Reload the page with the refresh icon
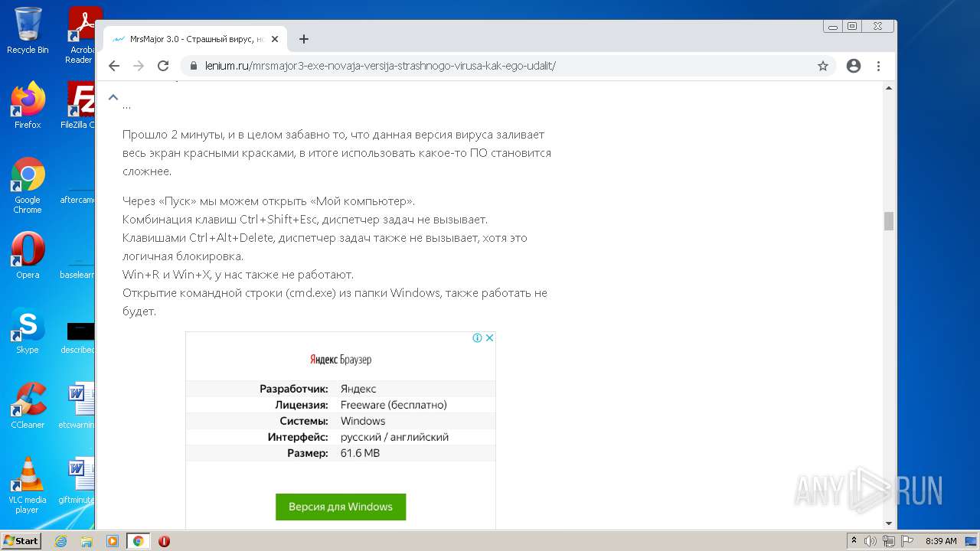Screen dimensions: 980x551 point(163,66)
